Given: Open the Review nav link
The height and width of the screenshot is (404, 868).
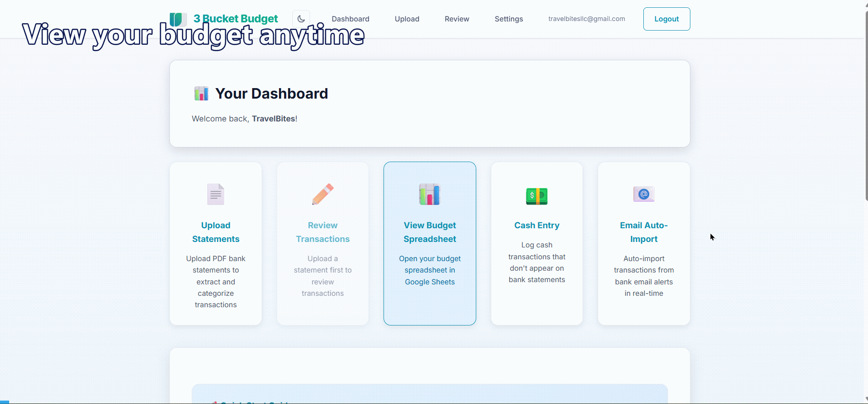Looking at the screenshot, I should pyautogui.click(x=457, y=19).
